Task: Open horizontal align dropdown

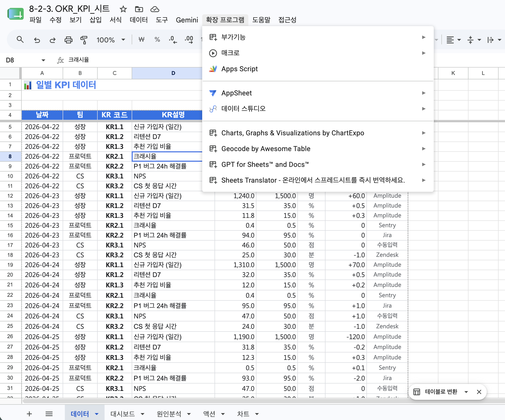Action: [454, 40]
